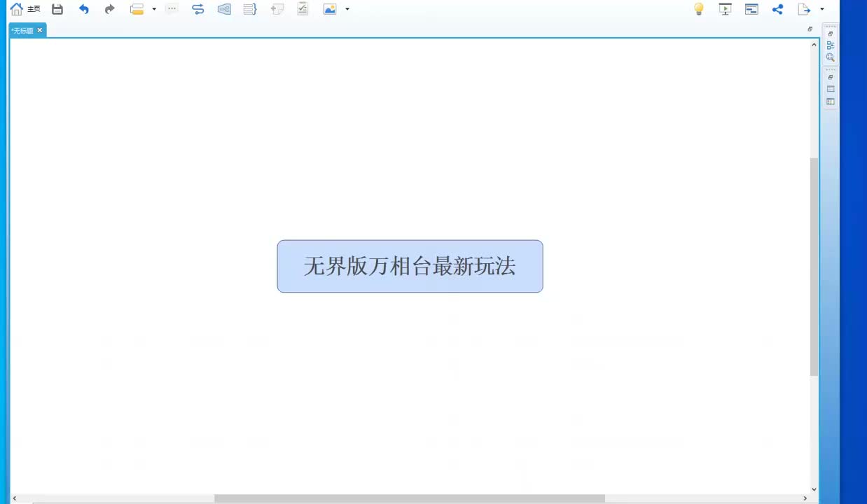Open the overview magnifier side icon
Viewport: 867px width, 504px height.
(x=831, y=57)
